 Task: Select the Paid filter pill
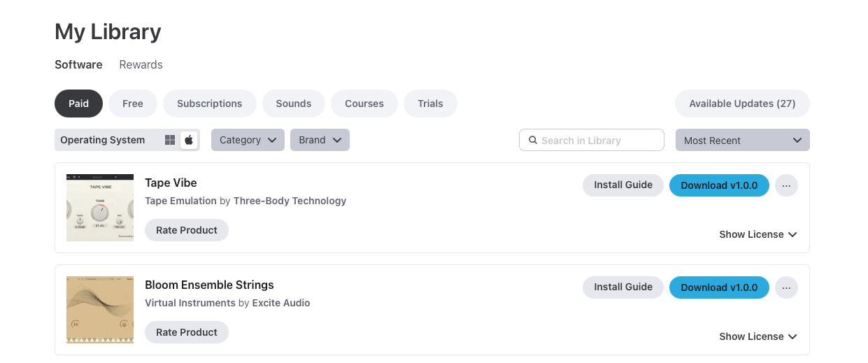click(x=78, y=104)
